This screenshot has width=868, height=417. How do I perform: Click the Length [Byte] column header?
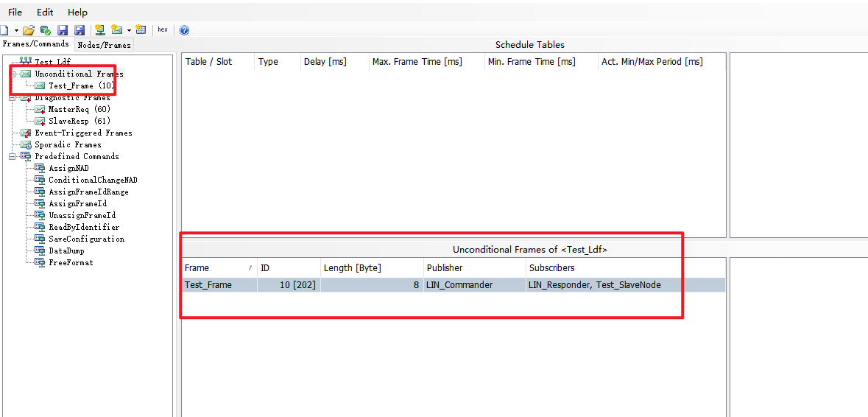coord(372,268)
